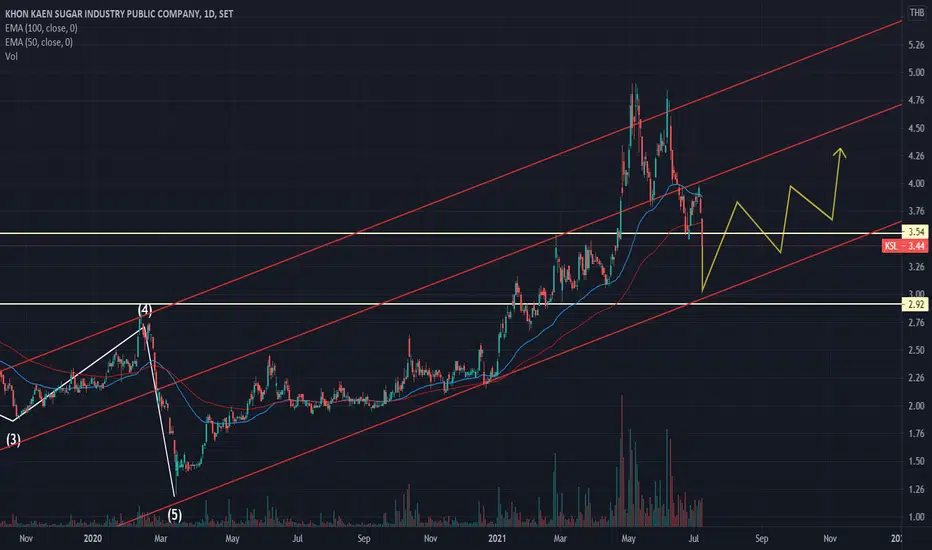Click the Jul label after May 2020
The height and width of the screenshot is (550, 932).
point(298,539)
